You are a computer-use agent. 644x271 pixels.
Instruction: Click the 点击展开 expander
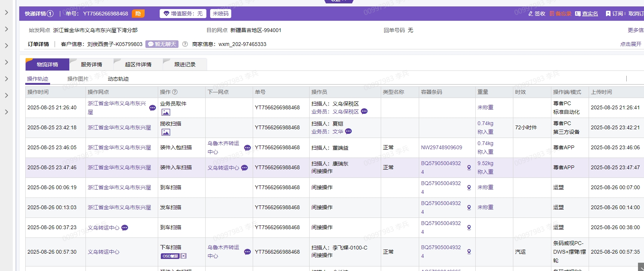[630, 44]
